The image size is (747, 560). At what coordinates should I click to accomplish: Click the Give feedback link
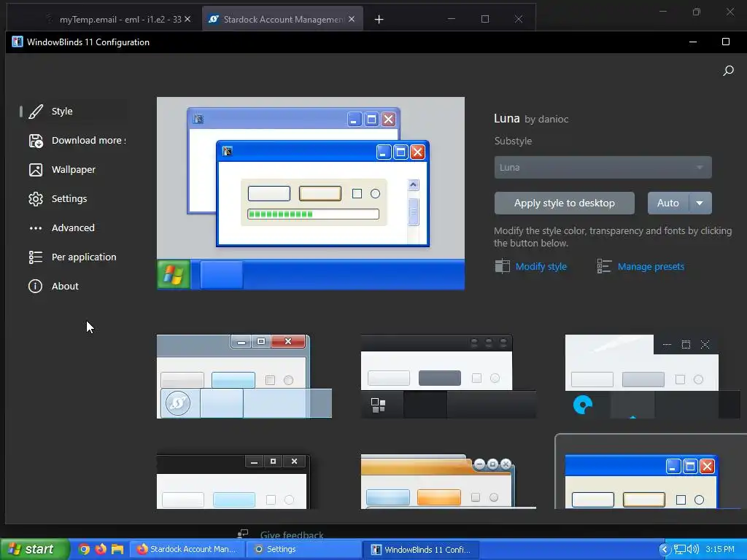pos(292,534)
